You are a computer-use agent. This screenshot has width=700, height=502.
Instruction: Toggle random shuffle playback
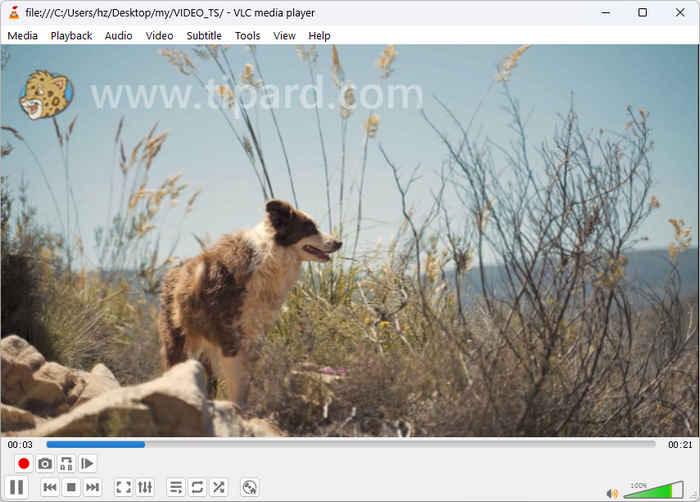[x=218, y=487]
